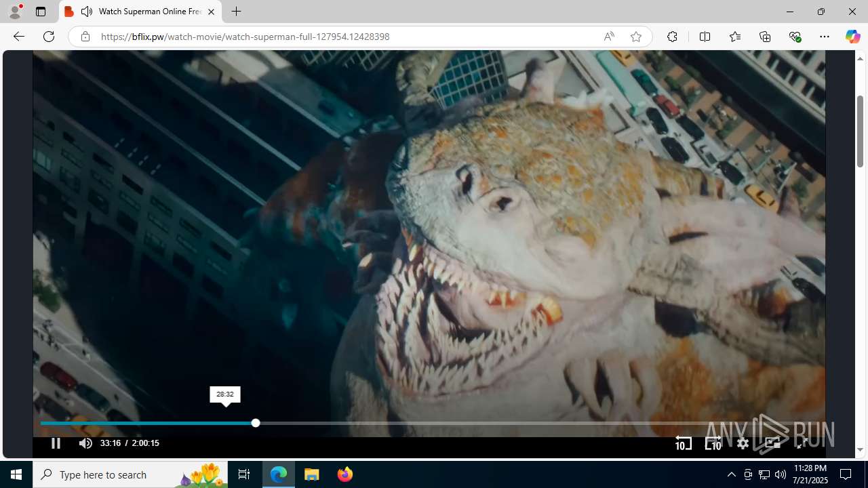
Task: Open the Windows notification center
Action: click(846, 474)
